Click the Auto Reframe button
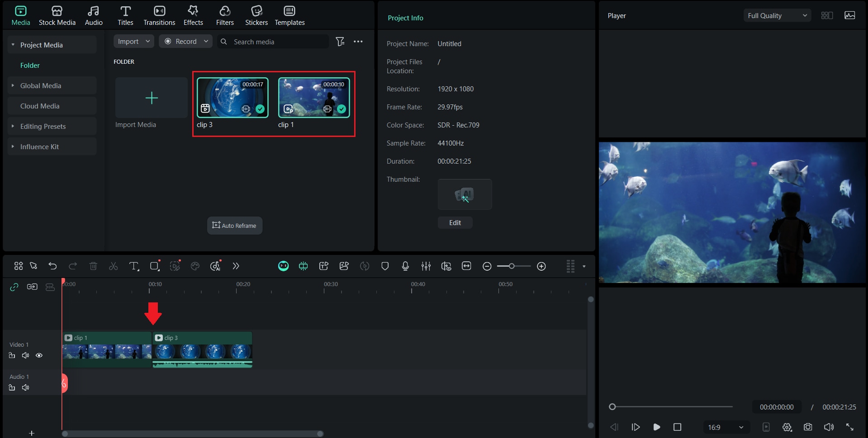Screen dimensions: 868x438 [x=234, y=225]
